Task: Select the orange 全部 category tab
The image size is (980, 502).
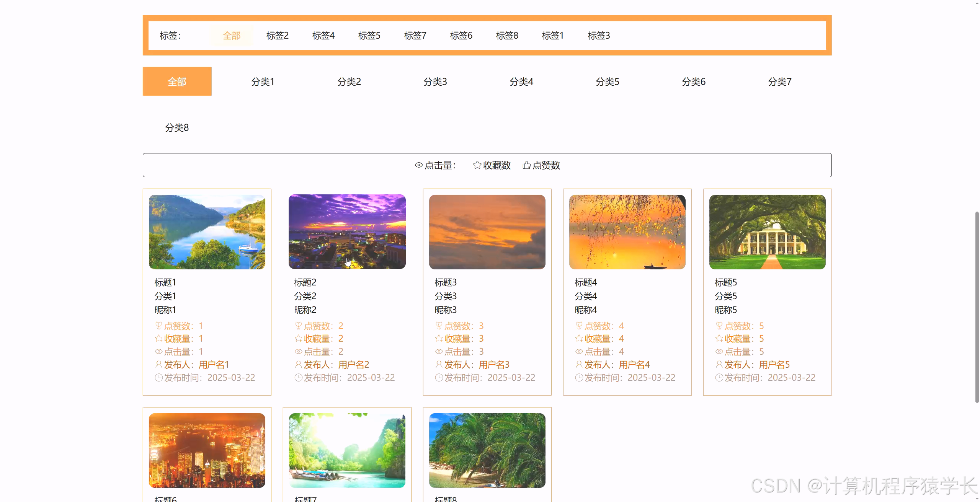Action: pyautogui.click(x=177, y=81)
